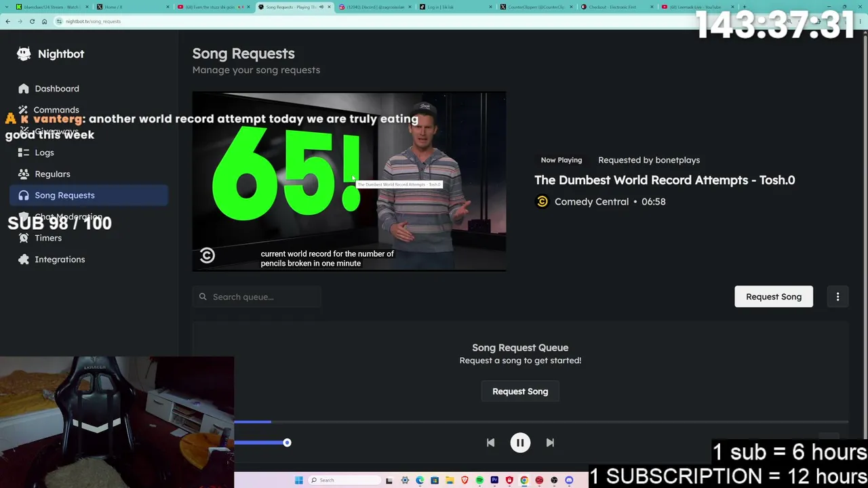Click the Nightbot logo icon
868x488 pixels.
pos(24,54)
